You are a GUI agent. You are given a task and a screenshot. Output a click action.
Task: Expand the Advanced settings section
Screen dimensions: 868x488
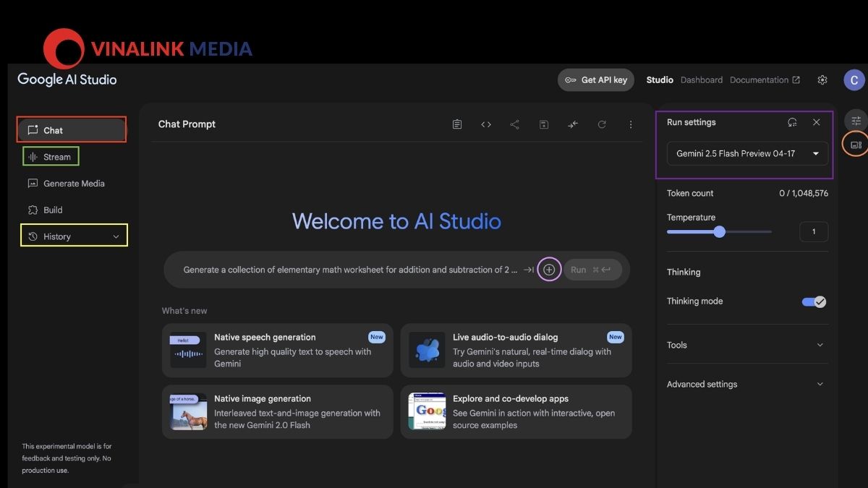click(x=746, y=384)
